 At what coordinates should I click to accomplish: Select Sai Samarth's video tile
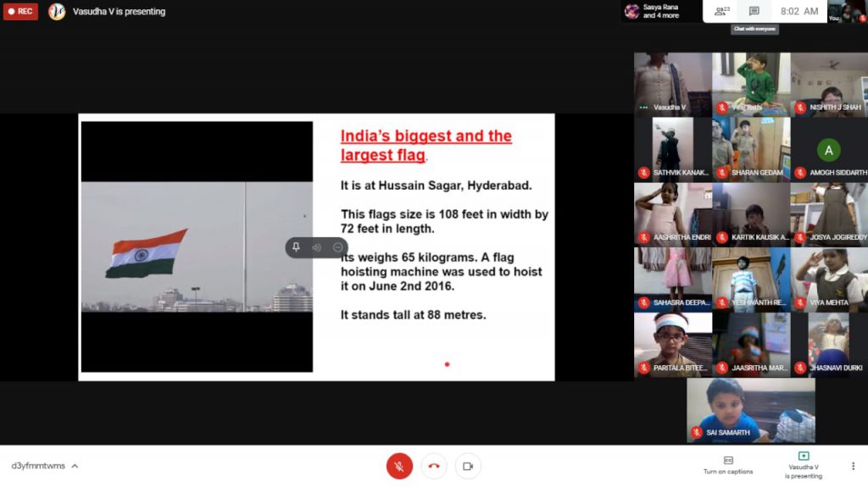[x=750, y=410]
